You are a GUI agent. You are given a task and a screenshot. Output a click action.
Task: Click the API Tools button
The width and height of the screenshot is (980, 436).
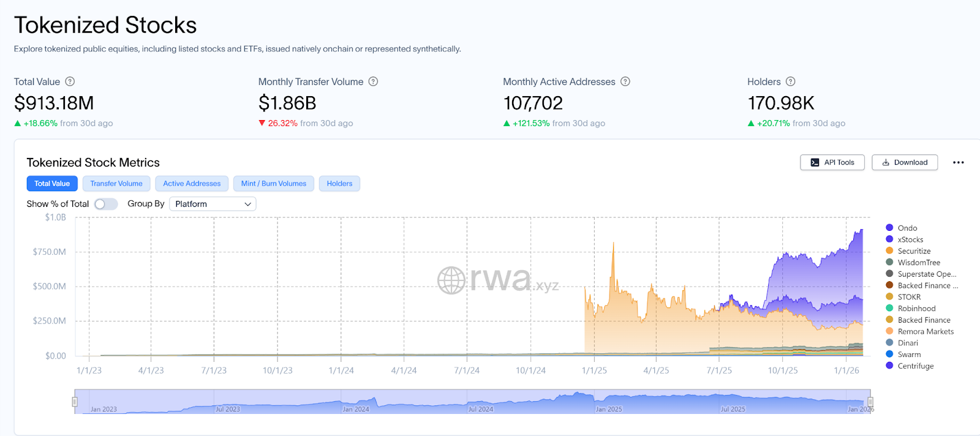coord(832,162)
